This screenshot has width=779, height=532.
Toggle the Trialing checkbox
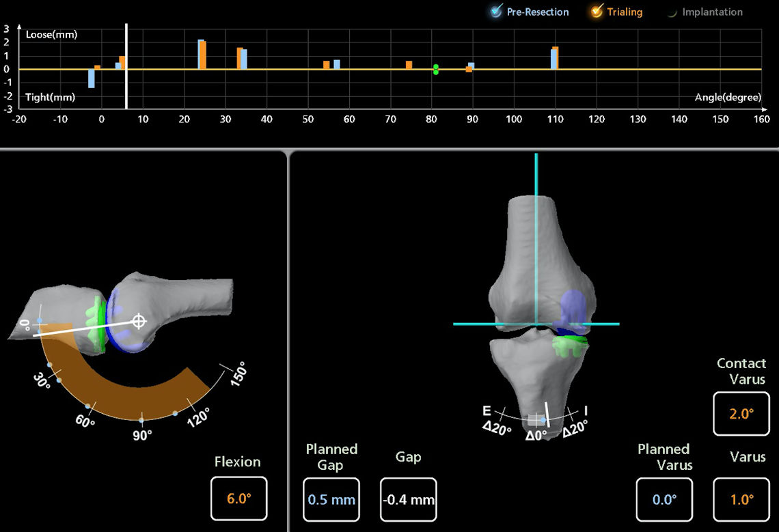pos(597,12)
